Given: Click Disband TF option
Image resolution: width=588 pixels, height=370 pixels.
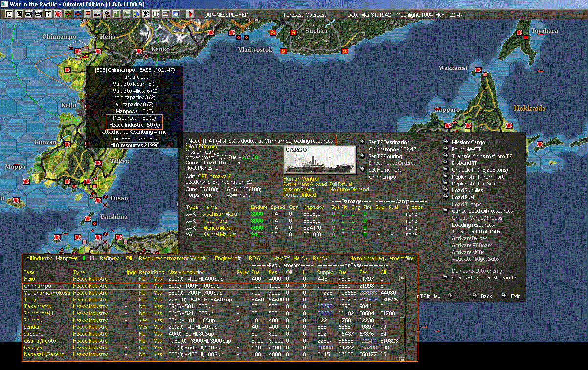Looking at the screenshot, I should tap(465, 163).
